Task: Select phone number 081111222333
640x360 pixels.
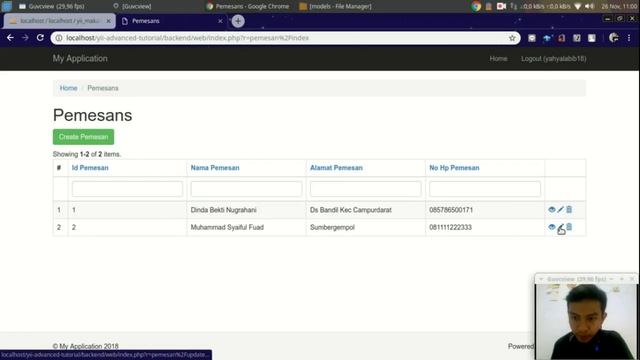Action: (x=450, y=227)
